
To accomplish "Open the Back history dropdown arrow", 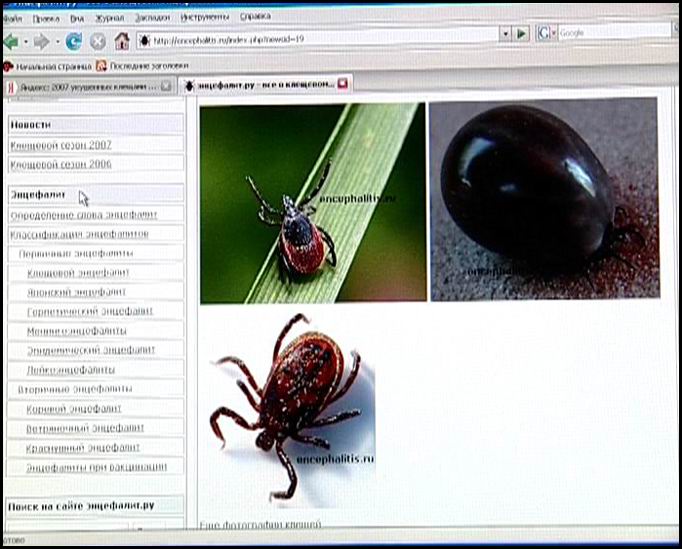I will 26,42.
